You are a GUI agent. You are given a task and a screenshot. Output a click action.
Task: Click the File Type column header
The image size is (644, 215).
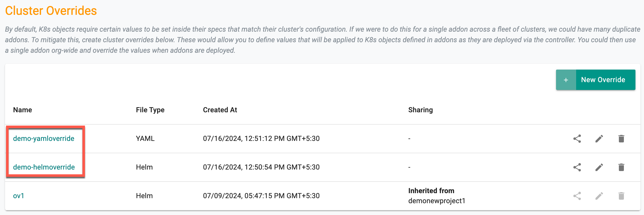click(150, 110)
